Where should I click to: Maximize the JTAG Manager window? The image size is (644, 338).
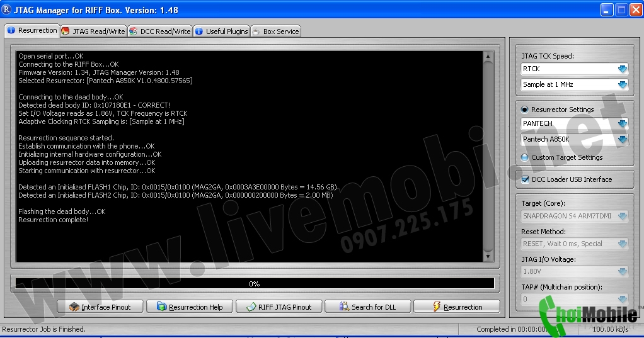coord(621,10)
